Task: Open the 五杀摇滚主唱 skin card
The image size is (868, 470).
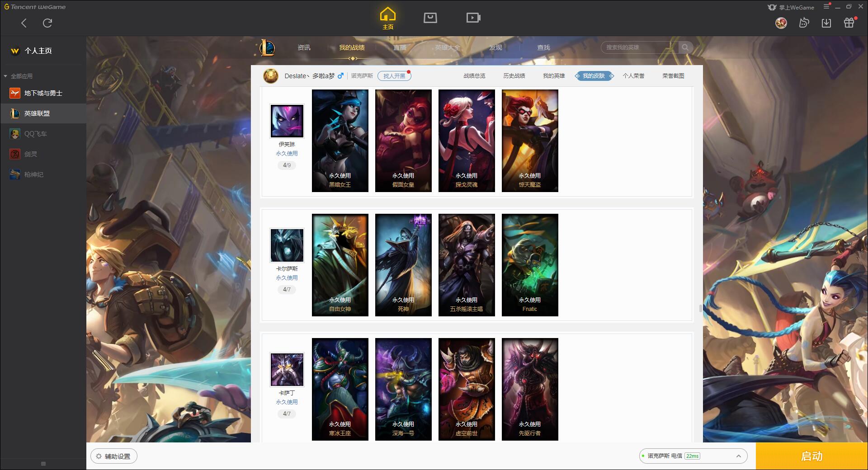Action: click(467, 265)
